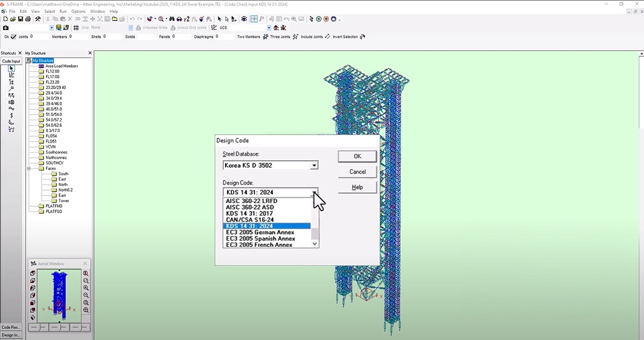Click OK in the Design Code dialog
Screen dimensions: 644x340
(x=357, y=156)
